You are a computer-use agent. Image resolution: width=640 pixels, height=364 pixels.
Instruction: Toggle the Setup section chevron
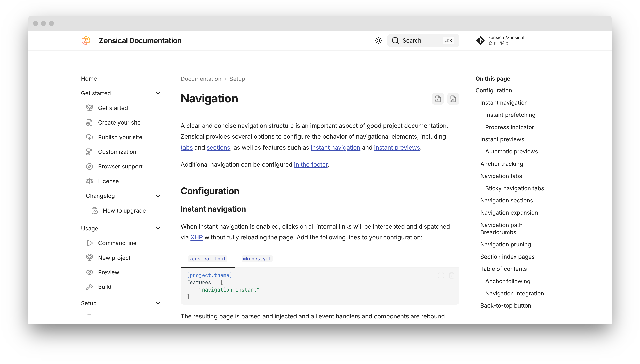point(158,303)
